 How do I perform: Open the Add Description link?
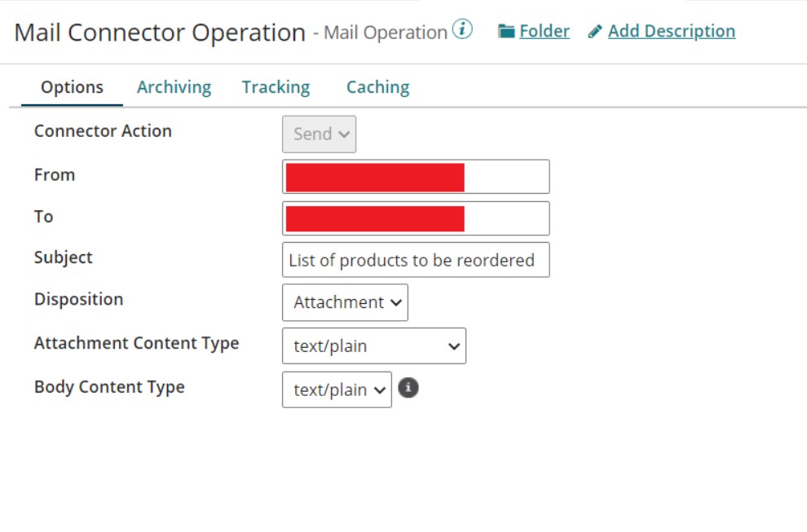click(671, 31)
